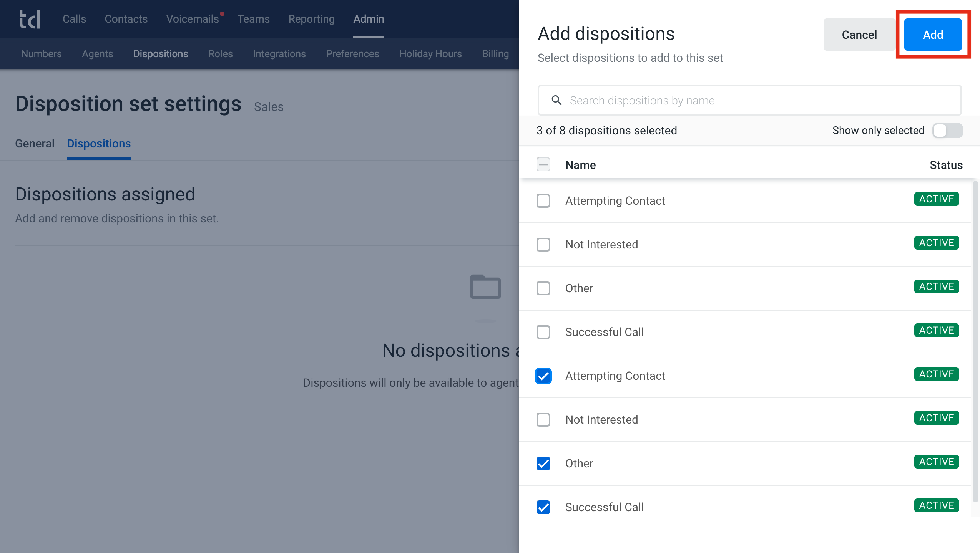Screen dimensions: 980x553
Task: Click the Add button to confirm
Action: click(x=932, y=34)
